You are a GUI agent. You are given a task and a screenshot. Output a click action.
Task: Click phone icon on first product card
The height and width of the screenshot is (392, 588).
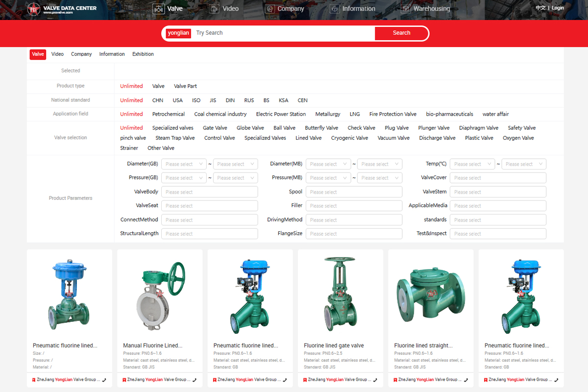point(104,380)
